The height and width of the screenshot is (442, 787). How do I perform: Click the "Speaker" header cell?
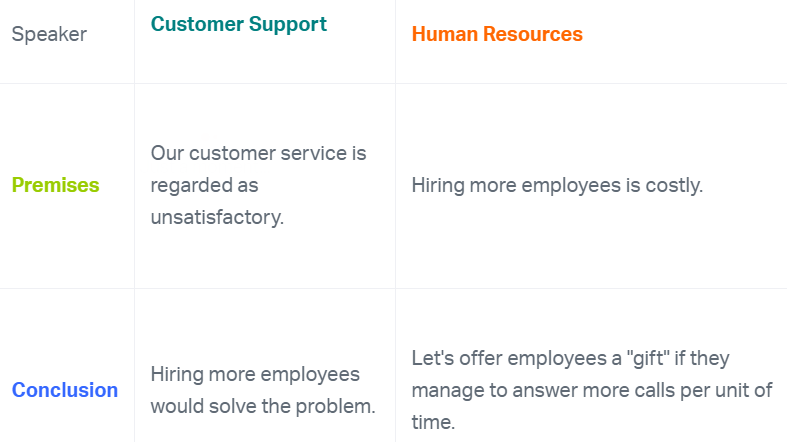49,35
